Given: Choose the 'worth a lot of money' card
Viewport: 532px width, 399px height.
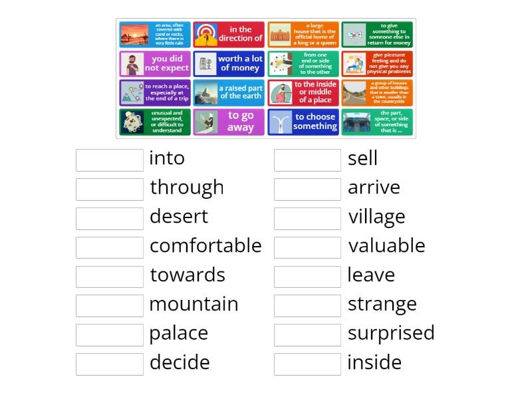Looking at the screenshot, I should pos(229,63).
